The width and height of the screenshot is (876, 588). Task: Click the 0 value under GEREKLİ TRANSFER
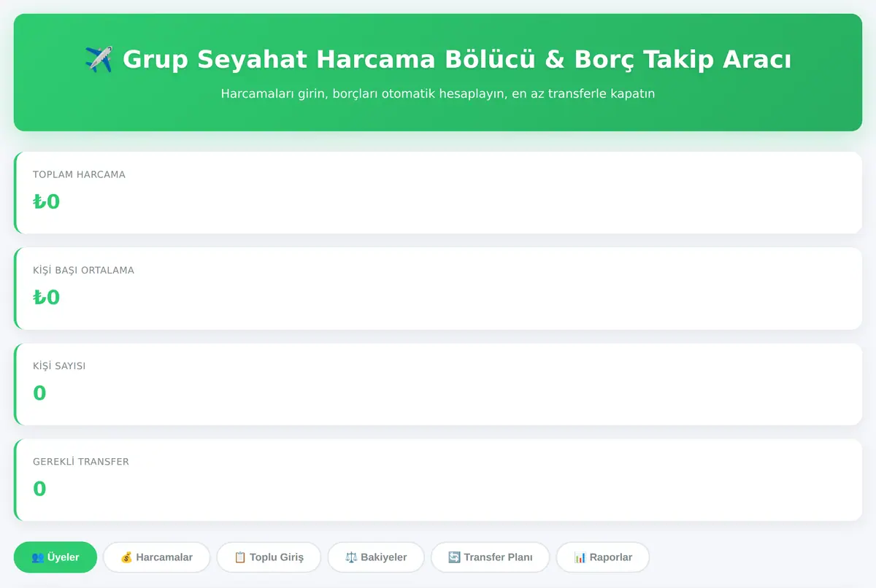coord(39,489)
